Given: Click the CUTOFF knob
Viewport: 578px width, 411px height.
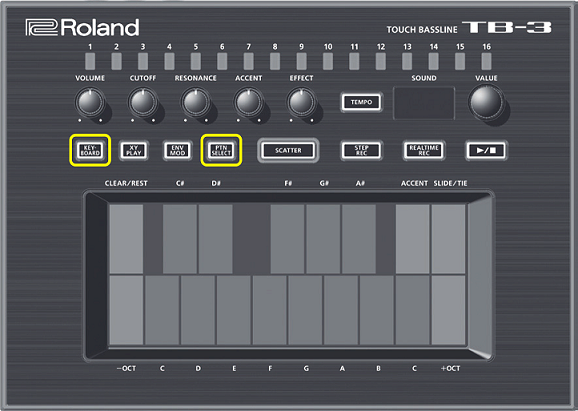Looking at the screenshot, I should [143, 102].
